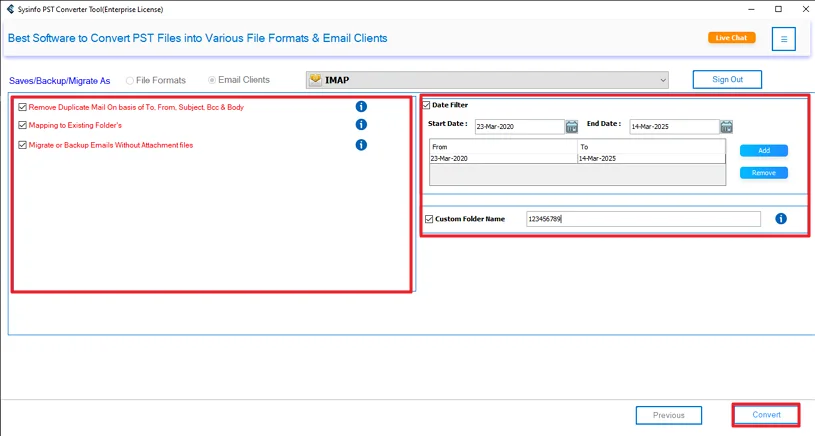Click the Start Date input field
This screenshot has width=815, height=436.
[x=519, y=126]
